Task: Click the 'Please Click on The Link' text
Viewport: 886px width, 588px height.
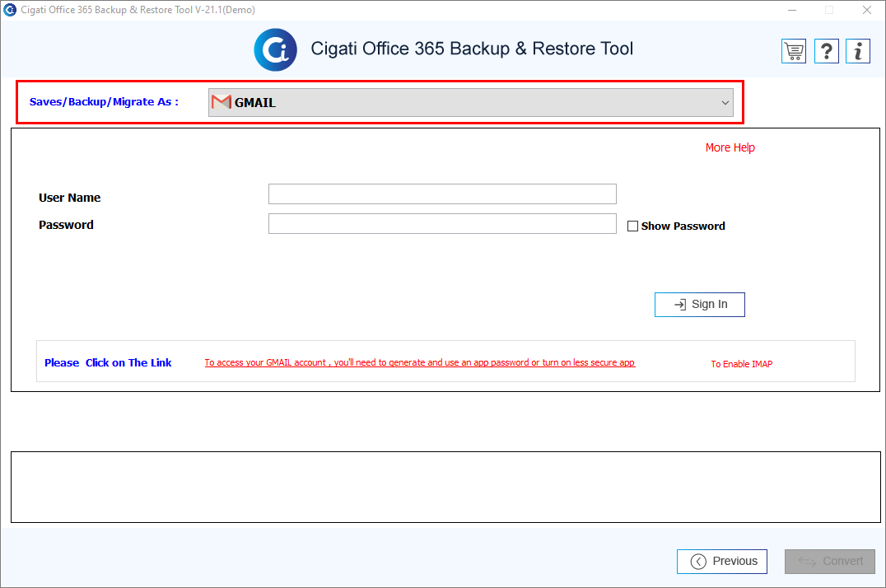Action: [108, 363]
